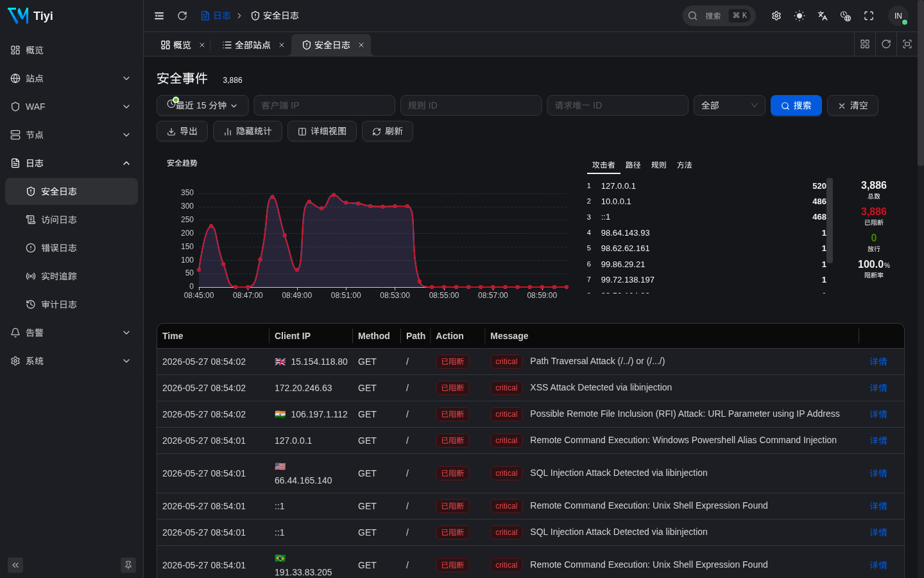Image resolution: width=924 pixels, height=578 pixels.
Task: Click the blue 搜索 button
Action: tap(796, 105)
